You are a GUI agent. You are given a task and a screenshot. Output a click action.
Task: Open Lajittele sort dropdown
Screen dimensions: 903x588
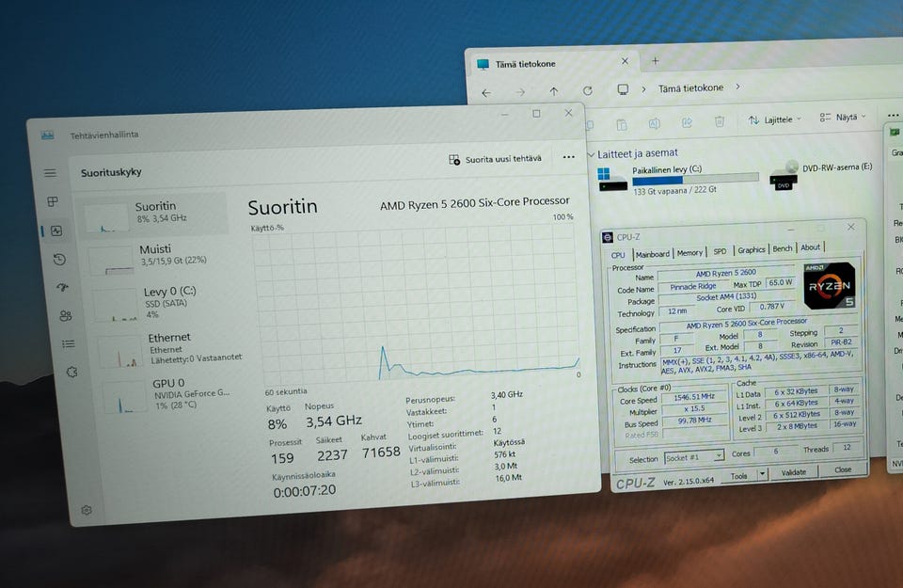click(774, 119)
